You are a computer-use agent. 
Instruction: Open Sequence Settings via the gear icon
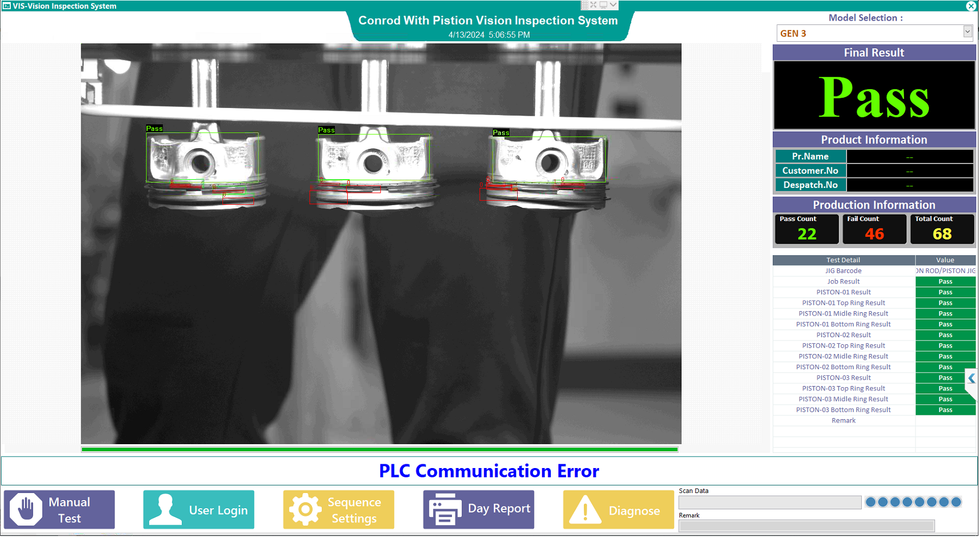pyautogui.click(x=305, y=509)
